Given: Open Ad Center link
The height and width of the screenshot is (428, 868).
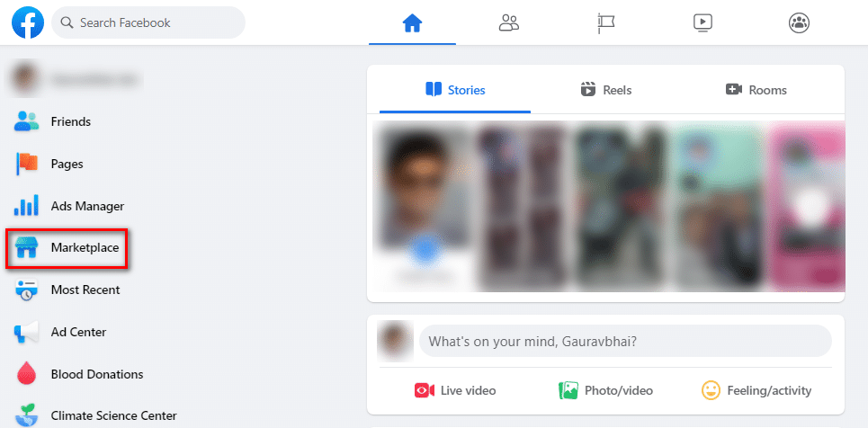Looking at the screenshot, I should click(x=78, y=332).
